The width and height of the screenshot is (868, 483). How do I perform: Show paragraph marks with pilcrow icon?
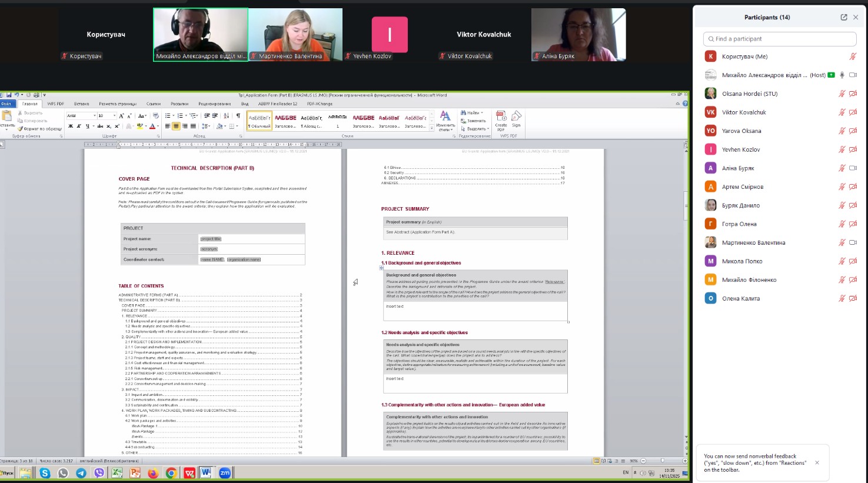(238, 116)
